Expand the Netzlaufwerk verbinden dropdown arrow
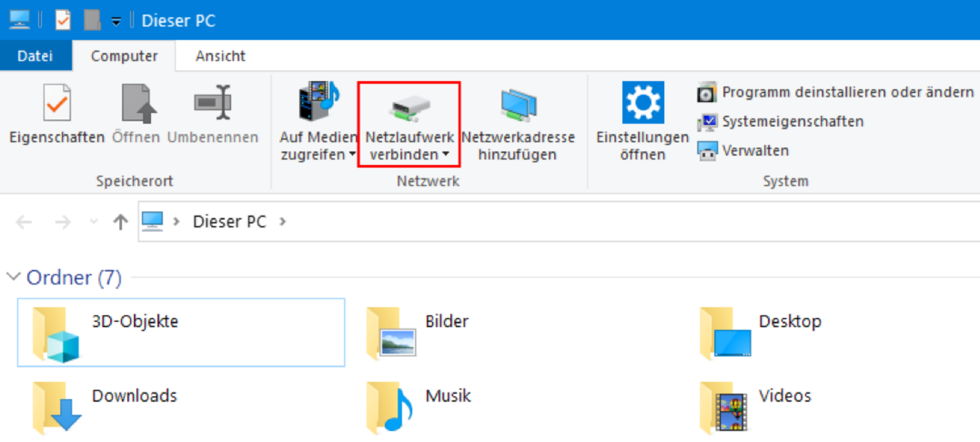The width and height of the screenshot is (980, 442). 446,155
